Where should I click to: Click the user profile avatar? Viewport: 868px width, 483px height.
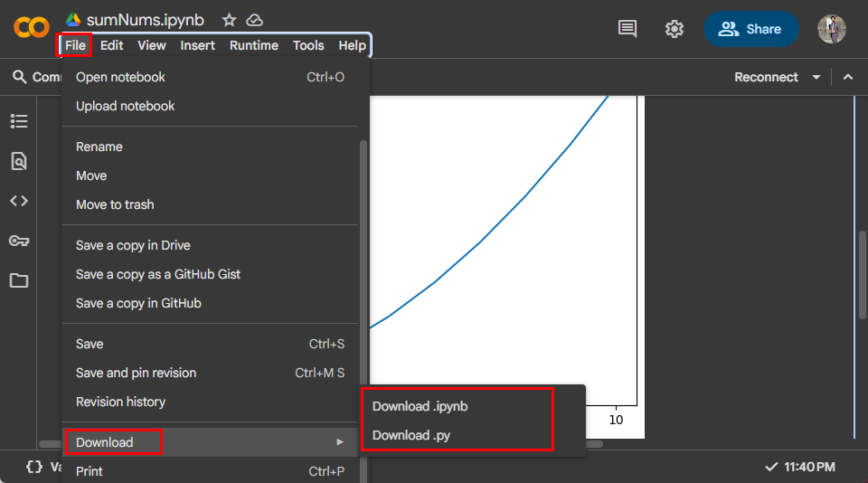[831, 29]
